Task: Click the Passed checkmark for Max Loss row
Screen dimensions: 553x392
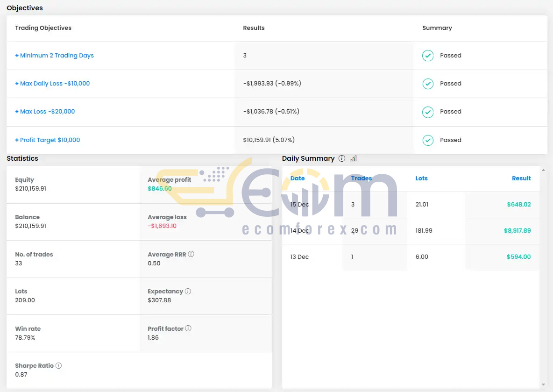Action: [x=428, y=112]
